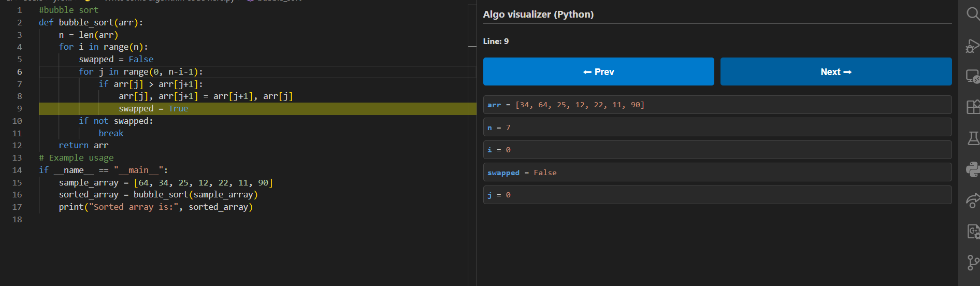Select the 'j = 0' variable row
This screenshot has height=286, width=980.
point(717,195)
